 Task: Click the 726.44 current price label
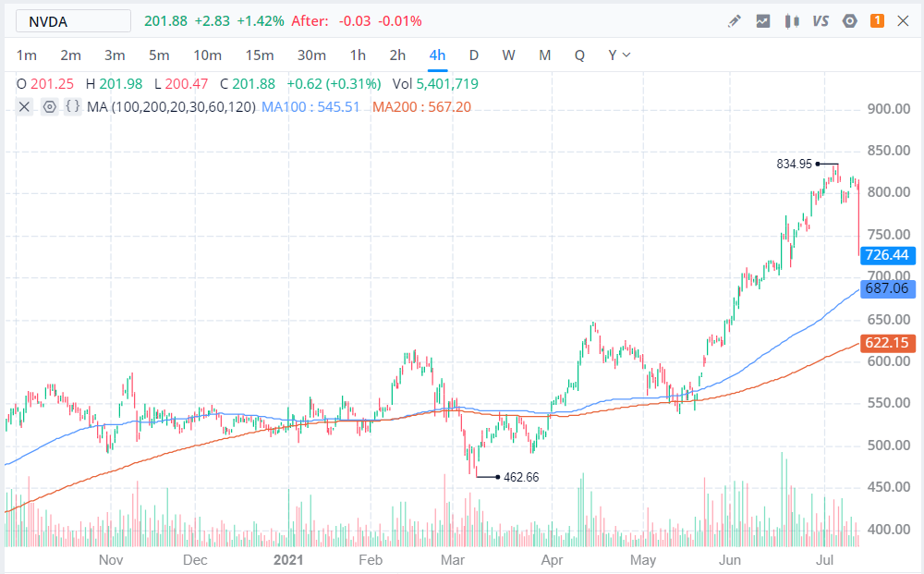[887, 255]
